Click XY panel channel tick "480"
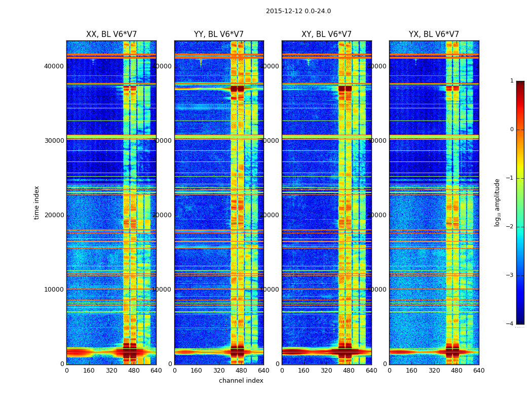The height and width of the screenshot is (405, 532). point(349,371)
